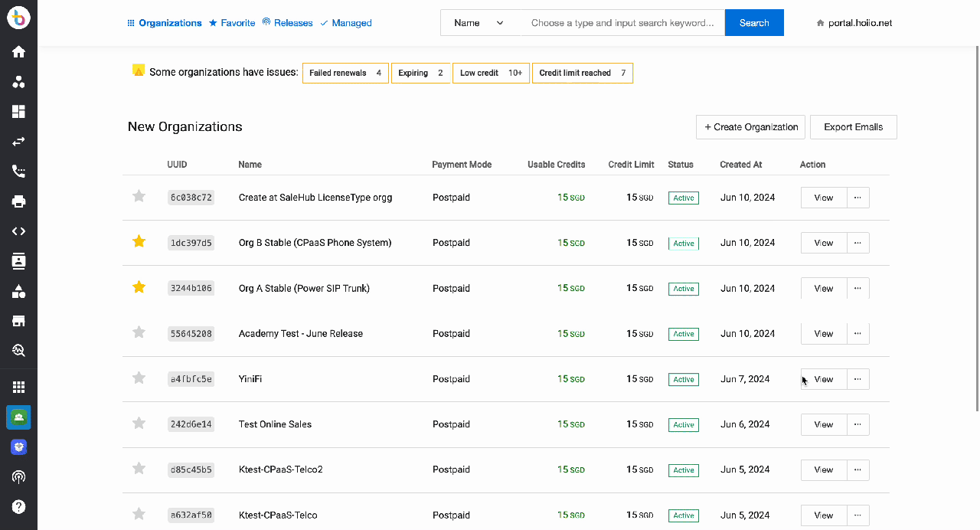980x530 pixels.
Task: Open more actions for Org B Stable
Action: 857,243
